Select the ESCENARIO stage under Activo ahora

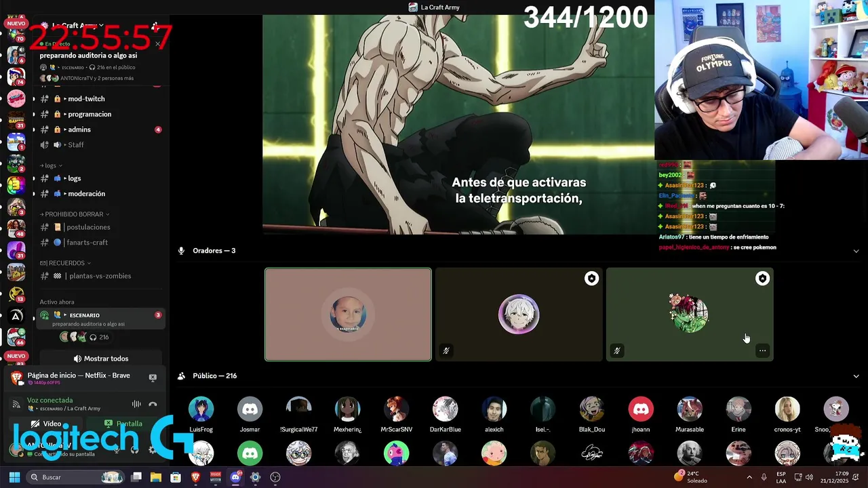coord(100,319)
